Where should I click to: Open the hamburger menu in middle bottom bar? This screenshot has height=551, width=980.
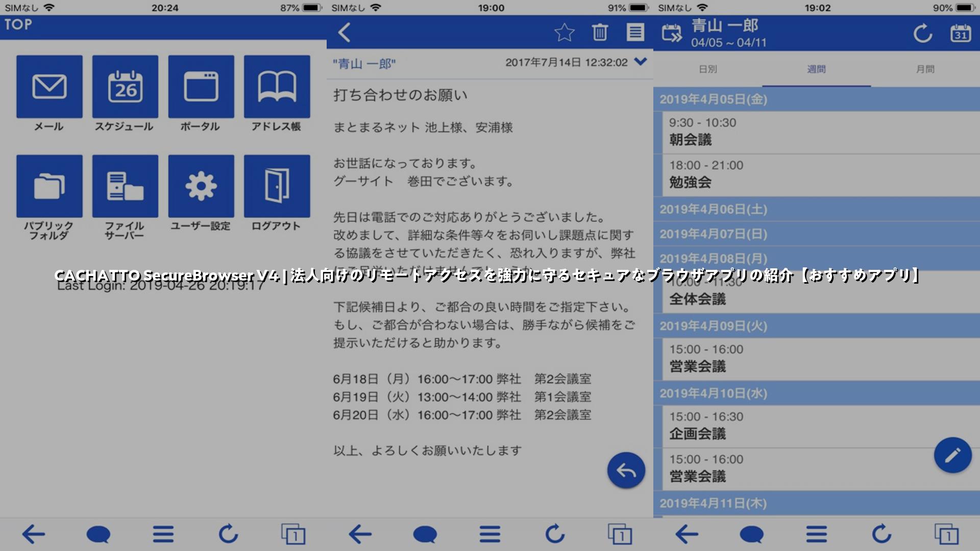[x=490, y=534]
